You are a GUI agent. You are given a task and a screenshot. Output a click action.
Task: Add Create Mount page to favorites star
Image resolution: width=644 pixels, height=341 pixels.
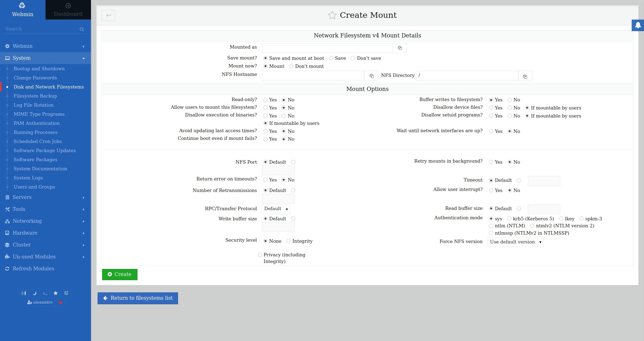point(332,15)
